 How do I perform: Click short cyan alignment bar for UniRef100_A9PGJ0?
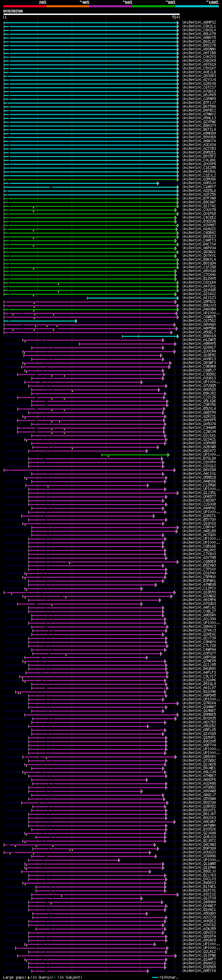click(x=81, y=183)
